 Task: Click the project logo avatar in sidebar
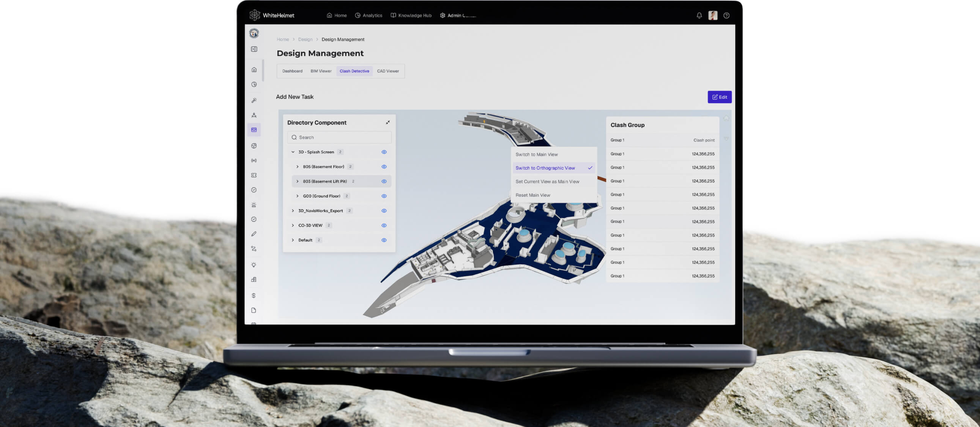[x=254, y=33]
